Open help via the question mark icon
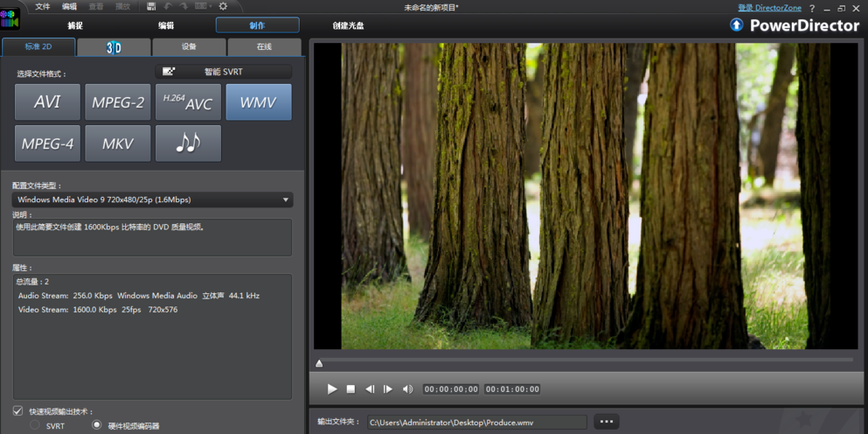Viewport: 868px width, 434px height. (x=812, y=9)
